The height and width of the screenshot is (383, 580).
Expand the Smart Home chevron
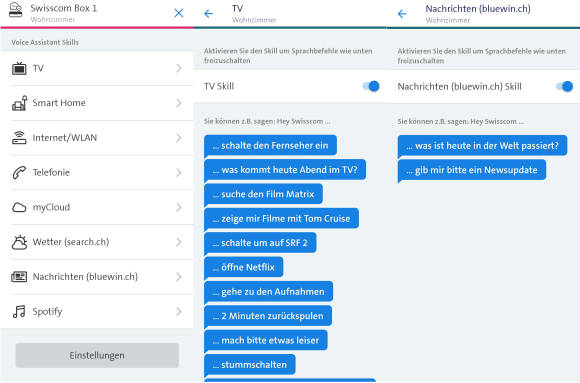(x=179, y=103)
